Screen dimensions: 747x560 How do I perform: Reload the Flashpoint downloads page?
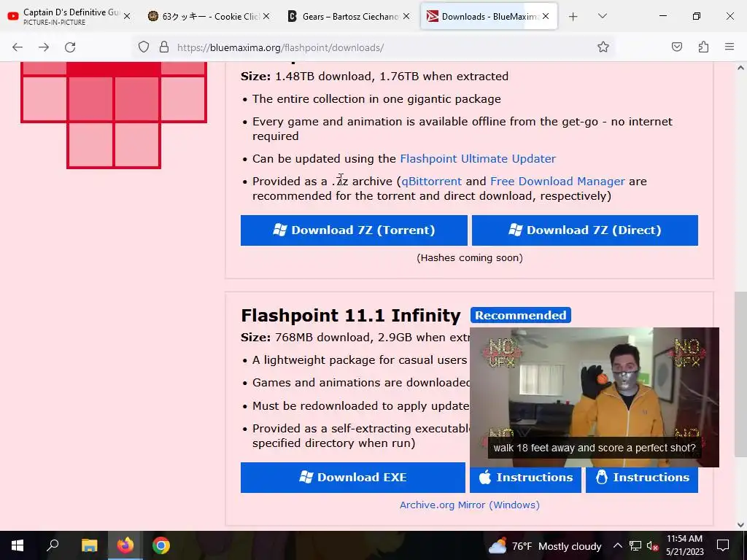tap(70, 47)
